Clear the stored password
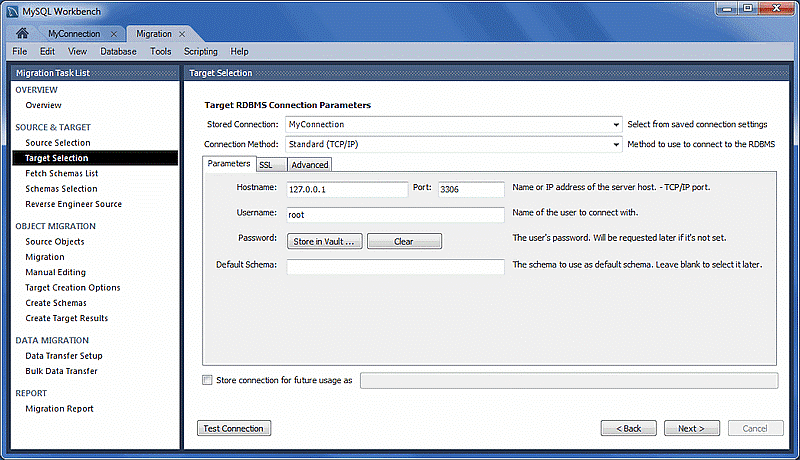 (404, 241)
